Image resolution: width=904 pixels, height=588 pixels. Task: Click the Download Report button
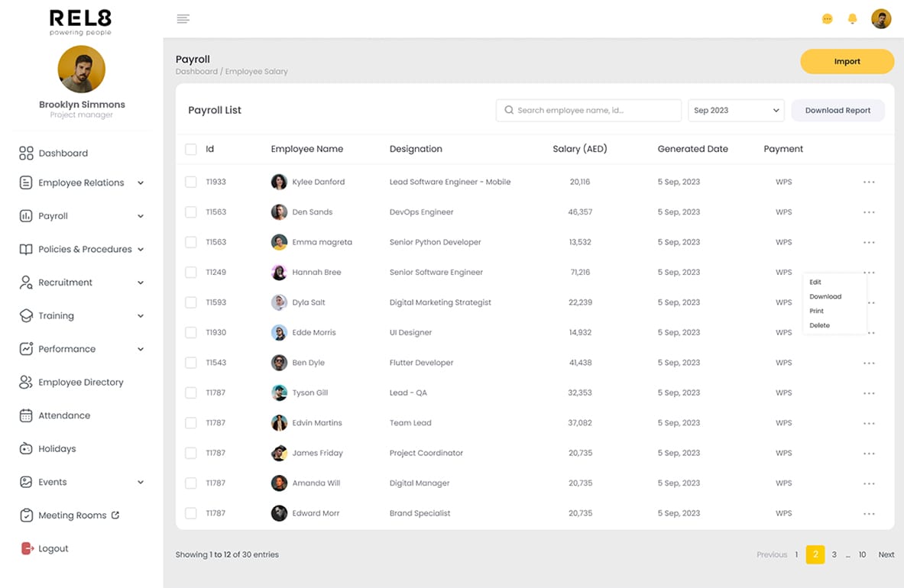[x=838, y=111]
